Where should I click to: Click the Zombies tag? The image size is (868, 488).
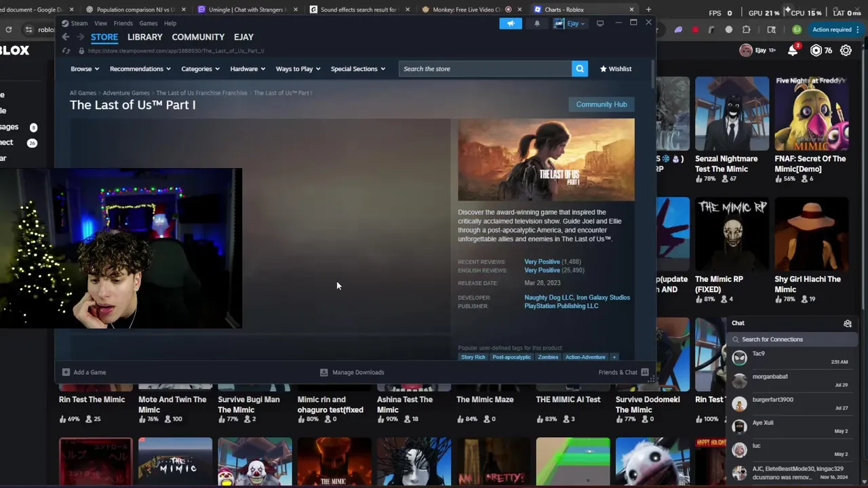[548, 357]
